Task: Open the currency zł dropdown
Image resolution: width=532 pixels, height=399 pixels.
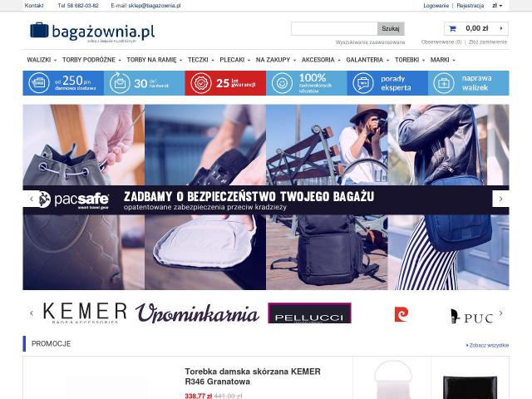Action: click(497, 6)
